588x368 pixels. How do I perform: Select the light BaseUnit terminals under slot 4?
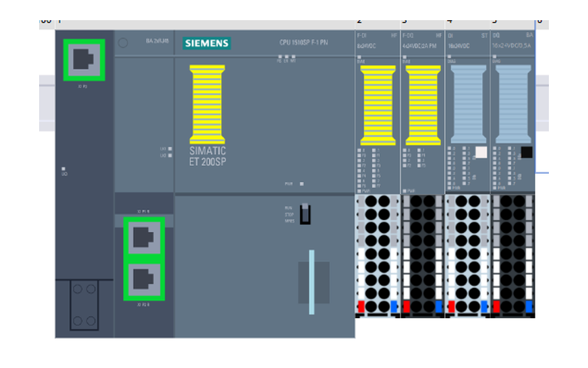coord(467,256)
